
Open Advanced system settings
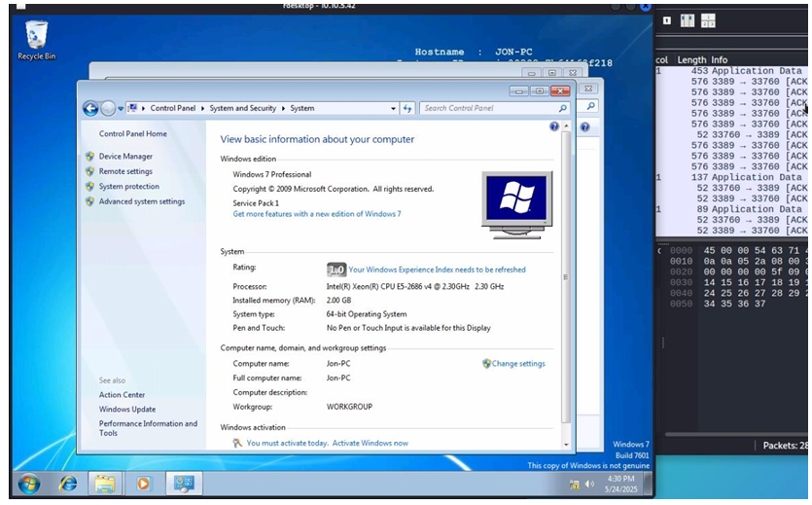click(142, 201)
